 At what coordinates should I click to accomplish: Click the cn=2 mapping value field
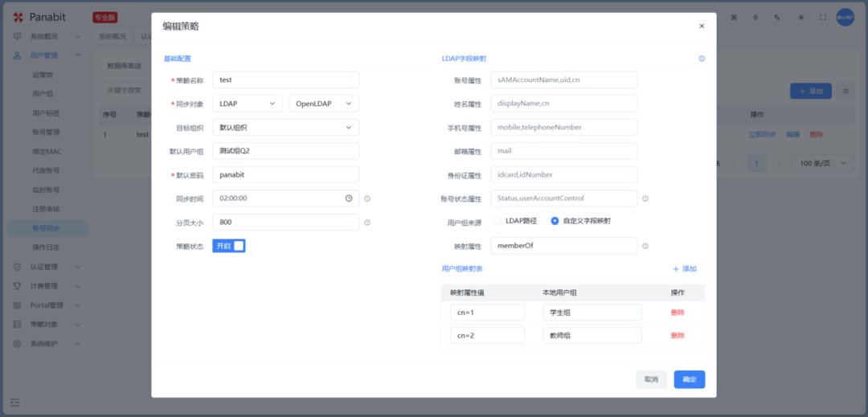[x=487, y=335]
